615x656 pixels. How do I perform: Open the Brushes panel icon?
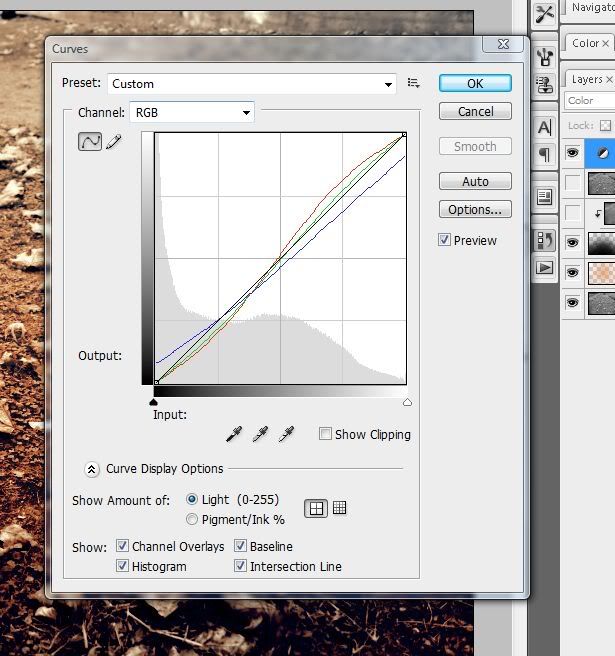545,56
